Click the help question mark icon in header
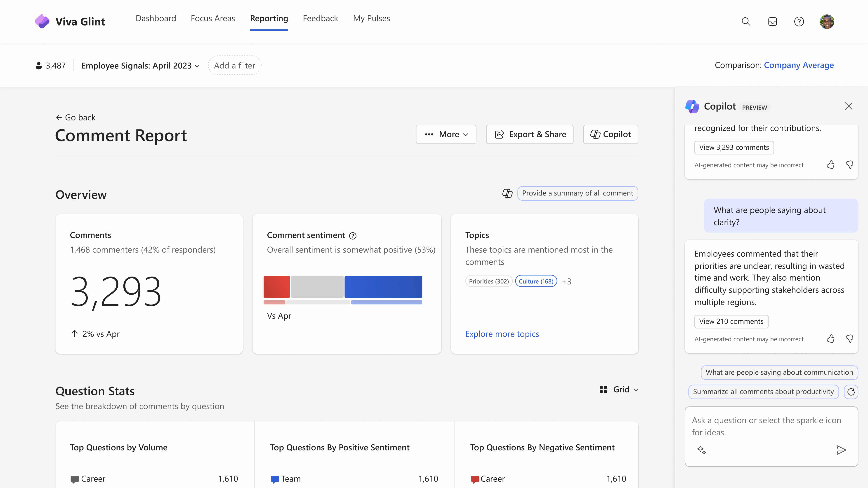The image size is (868, 488). [x=799, y=22]
